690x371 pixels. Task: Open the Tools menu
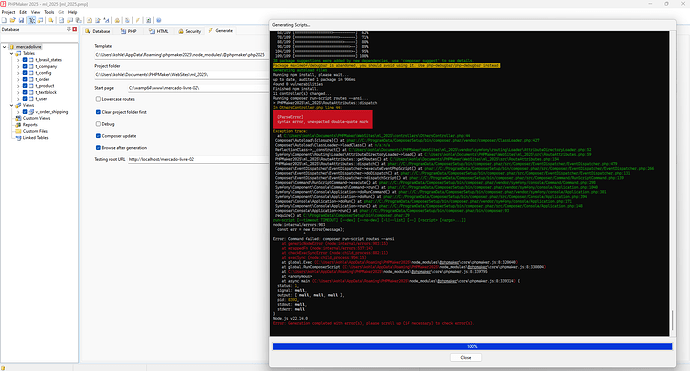[x=49, y=12]
